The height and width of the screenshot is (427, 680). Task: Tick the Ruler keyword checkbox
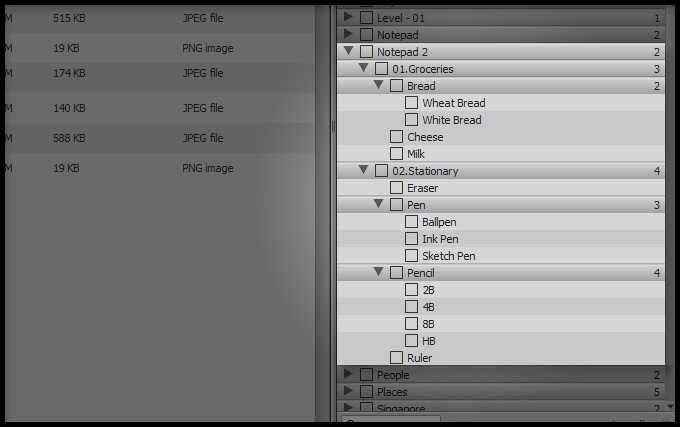pyautogui.click(x=397, y=358)
